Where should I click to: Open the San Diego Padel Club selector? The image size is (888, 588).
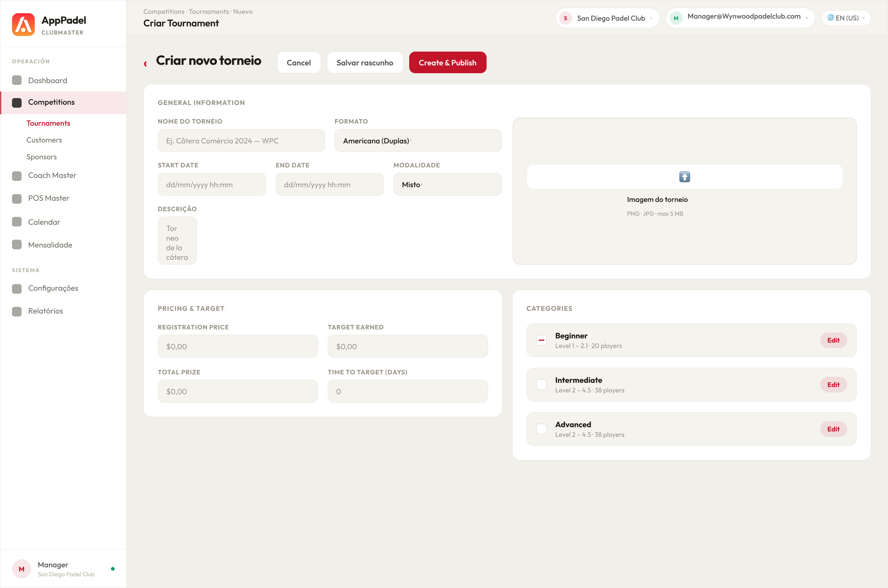[x=607, y=18]
